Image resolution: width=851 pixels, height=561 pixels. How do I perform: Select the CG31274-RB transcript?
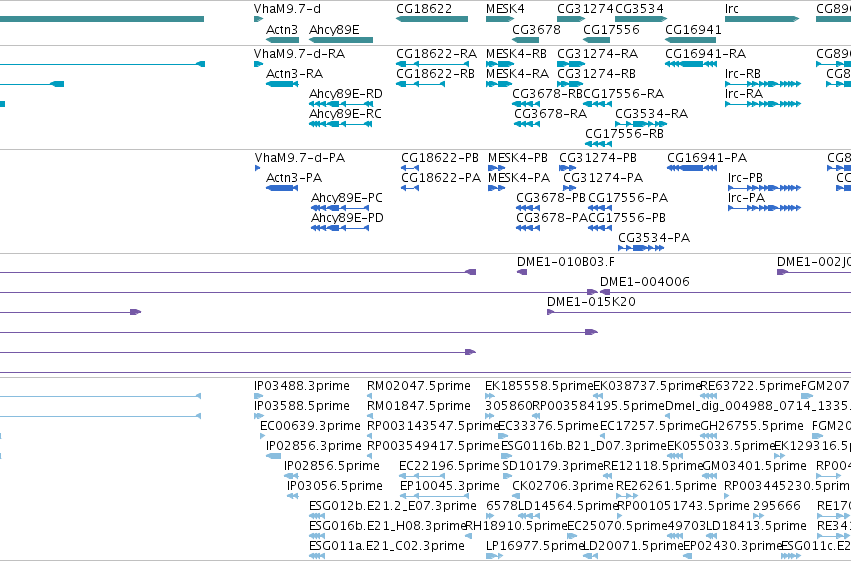click(570, 84)
